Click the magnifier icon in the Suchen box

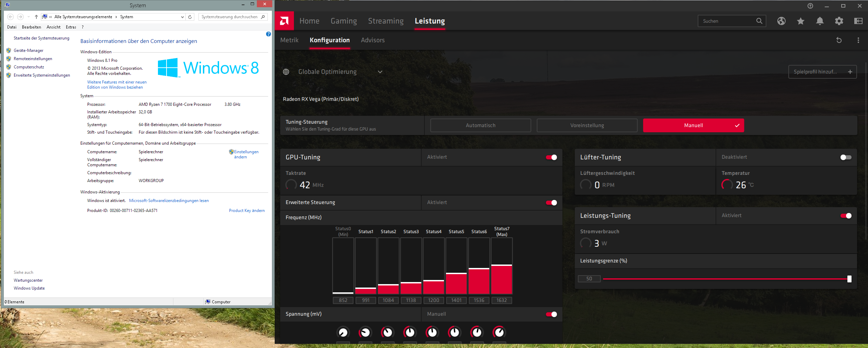(x=759, y=21)
